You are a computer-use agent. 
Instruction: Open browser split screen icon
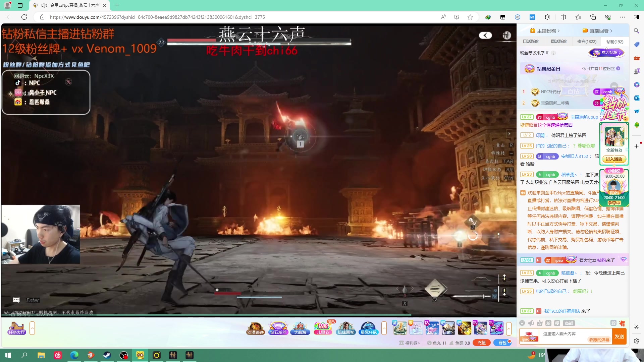click(563, 17)
